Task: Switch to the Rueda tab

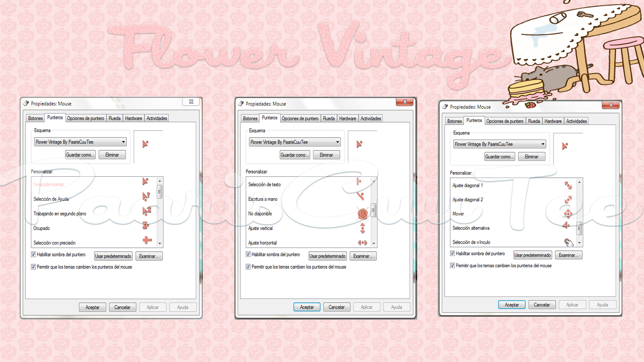Action: click(x=115, y=118)
